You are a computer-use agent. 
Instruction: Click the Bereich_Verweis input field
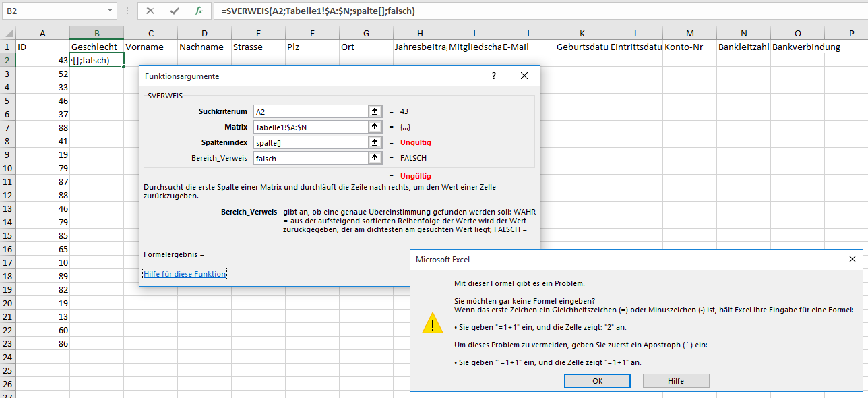(x=309, y=158)
